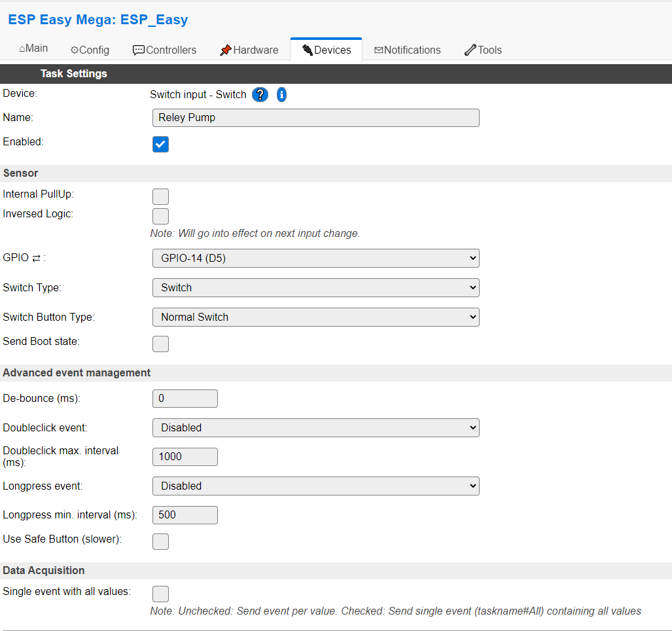This screenshot has width=672, height=631.
Task: Select the Devices tab
Action: 326,50
